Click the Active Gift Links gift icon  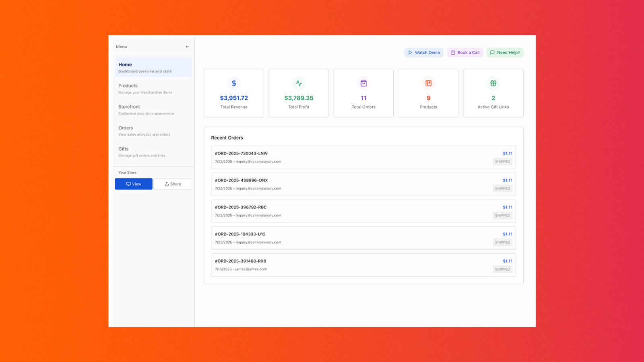(493, 83)
